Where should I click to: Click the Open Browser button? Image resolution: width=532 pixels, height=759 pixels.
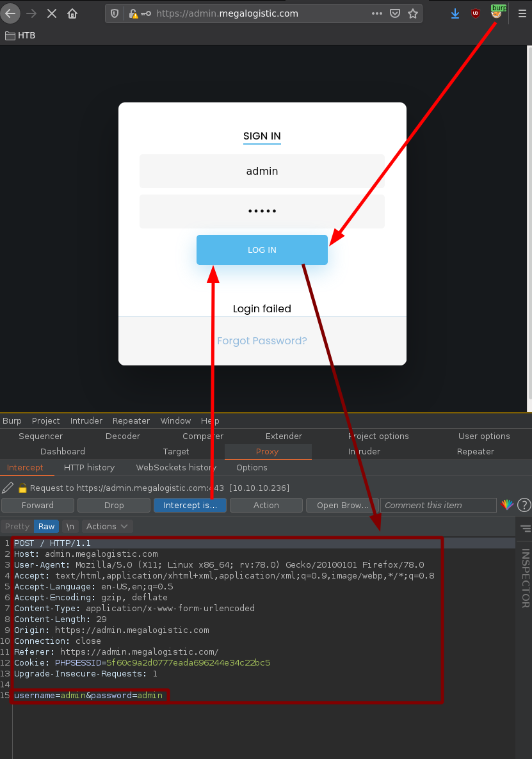[343, 505]
